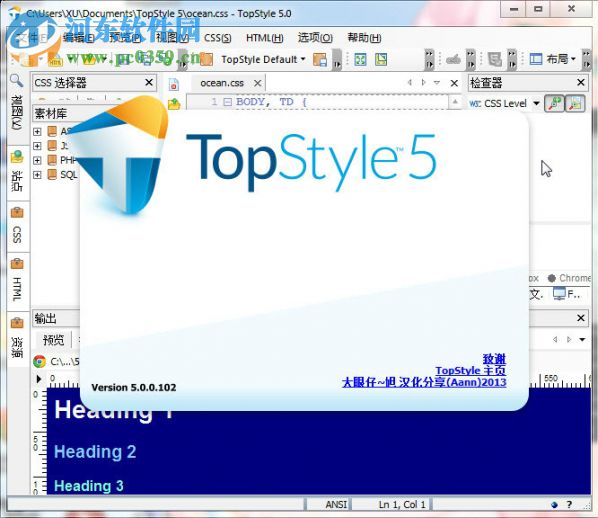Screen dimensions: 598x518
Task: Open the CSS(S) menu
Action: pos(217,38)
